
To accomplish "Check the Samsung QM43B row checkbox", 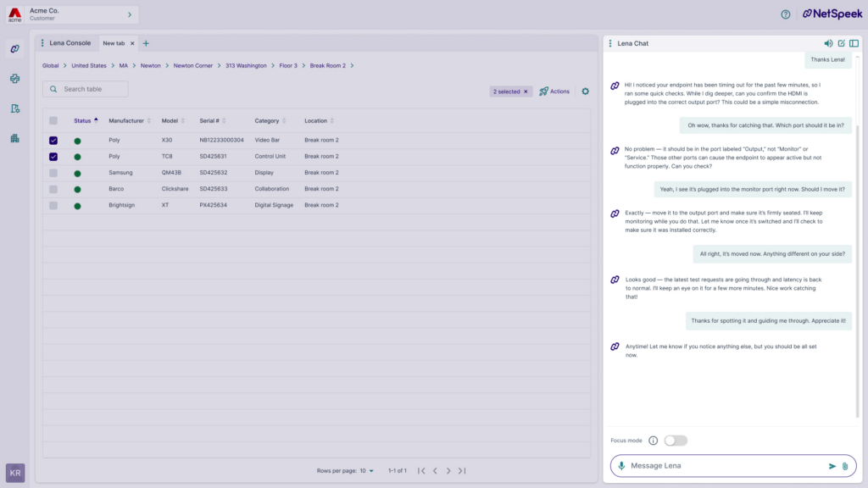I will pyautogui.click(x=53, y=173).
